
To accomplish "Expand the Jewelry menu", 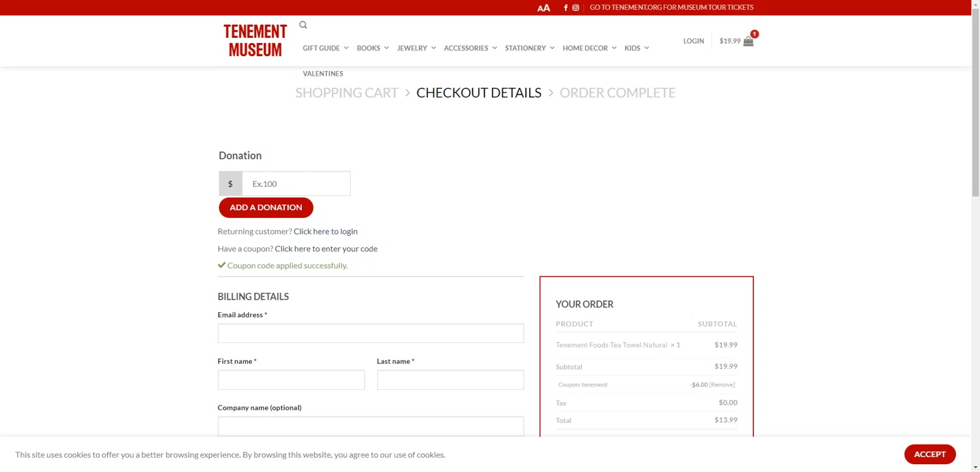I will click(x=416, y=48).
